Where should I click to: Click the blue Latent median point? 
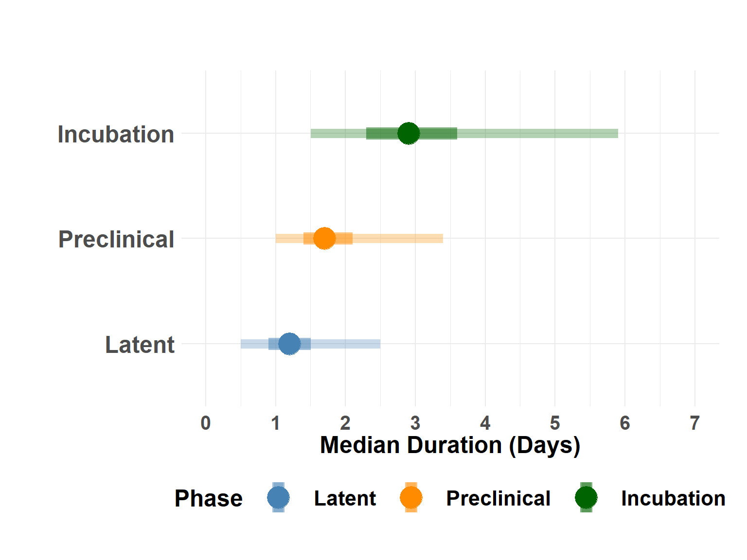(289, 344)
